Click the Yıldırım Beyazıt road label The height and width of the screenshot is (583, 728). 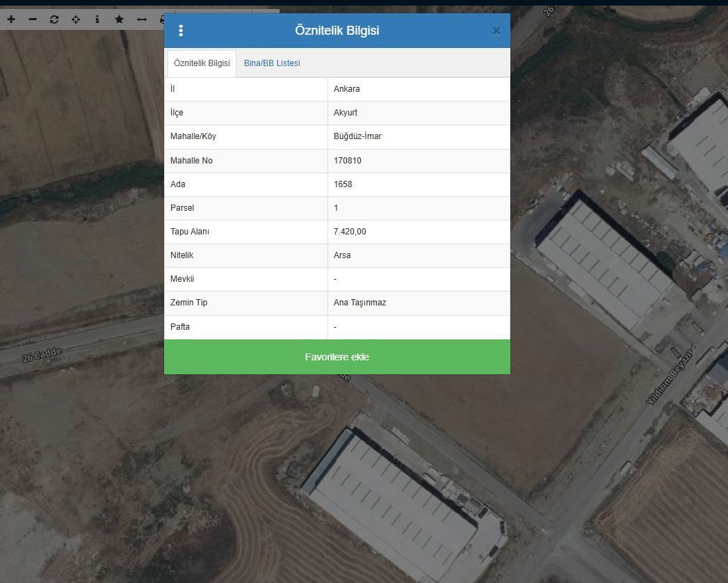click(670, 376)
